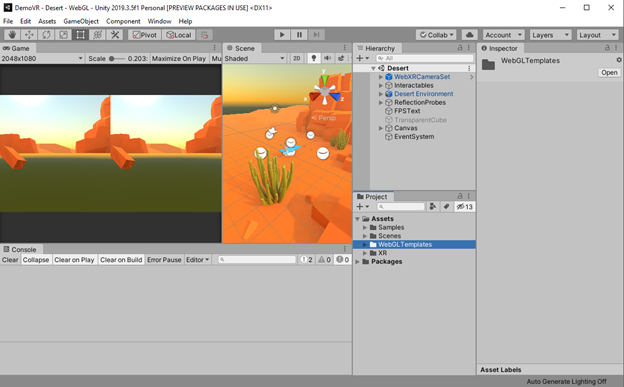Open the Account dropdown
Image resolution: width=624 pixels, height=387 pixels.
click(503, 35)
